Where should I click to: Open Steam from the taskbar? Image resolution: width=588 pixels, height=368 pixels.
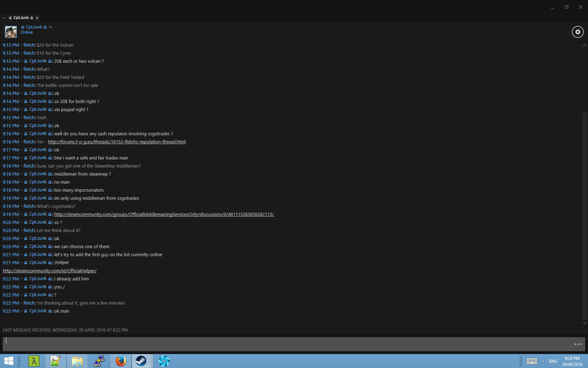click(x=141, y=361)
